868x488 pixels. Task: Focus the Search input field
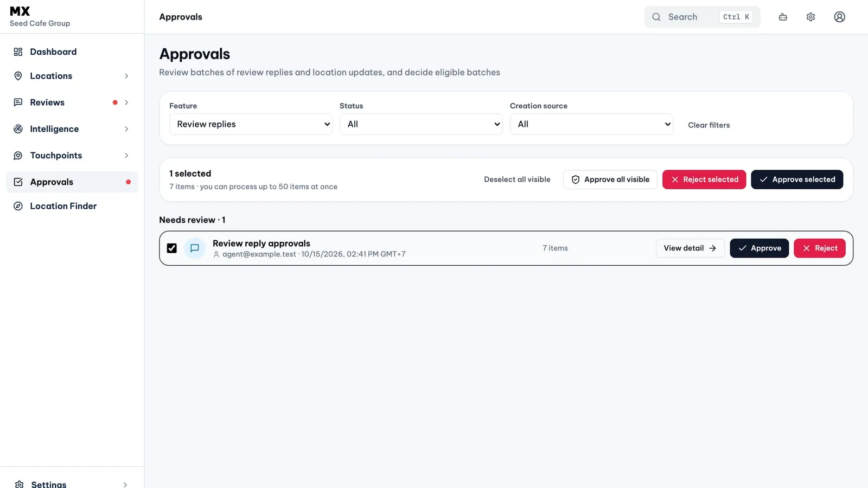[703, 17]
